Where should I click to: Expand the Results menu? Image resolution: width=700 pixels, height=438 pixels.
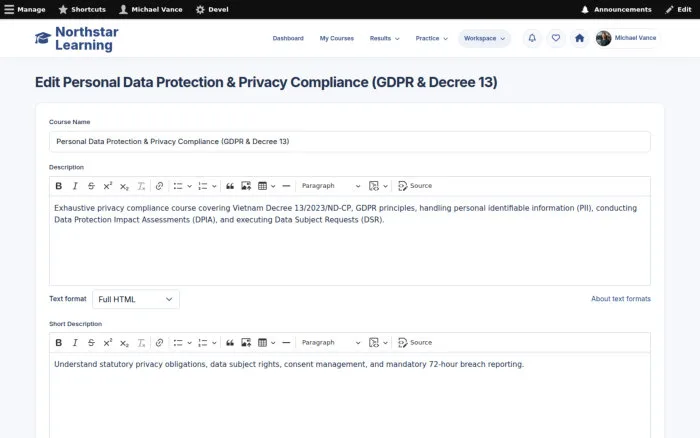[384, 38]
